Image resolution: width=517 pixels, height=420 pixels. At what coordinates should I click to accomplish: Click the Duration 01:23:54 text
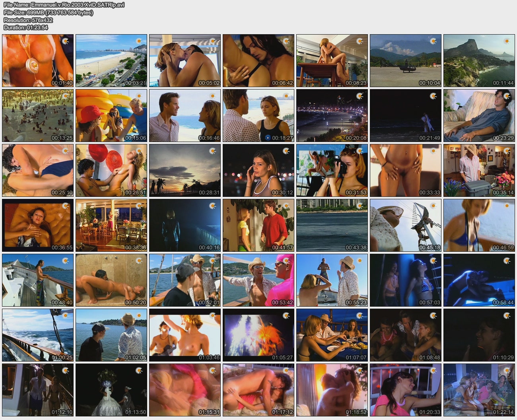pyautogui.click(x=26, y=27)
